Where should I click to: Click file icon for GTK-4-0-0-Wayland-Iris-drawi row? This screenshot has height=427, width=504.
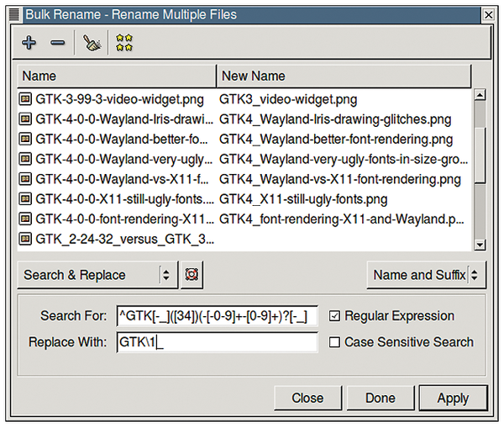pos(25,119)
